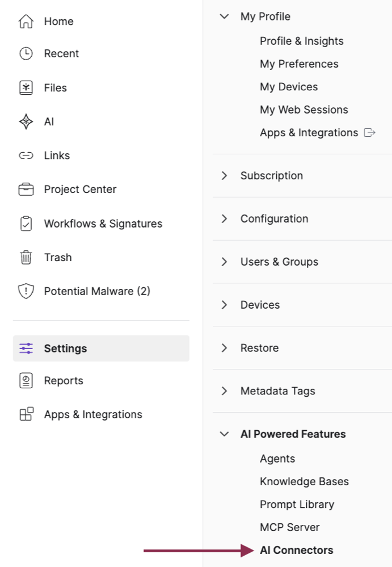This screenshot has width=392, height=567.
Task: Open Knowledge Bases
Action: pos(304,482)
